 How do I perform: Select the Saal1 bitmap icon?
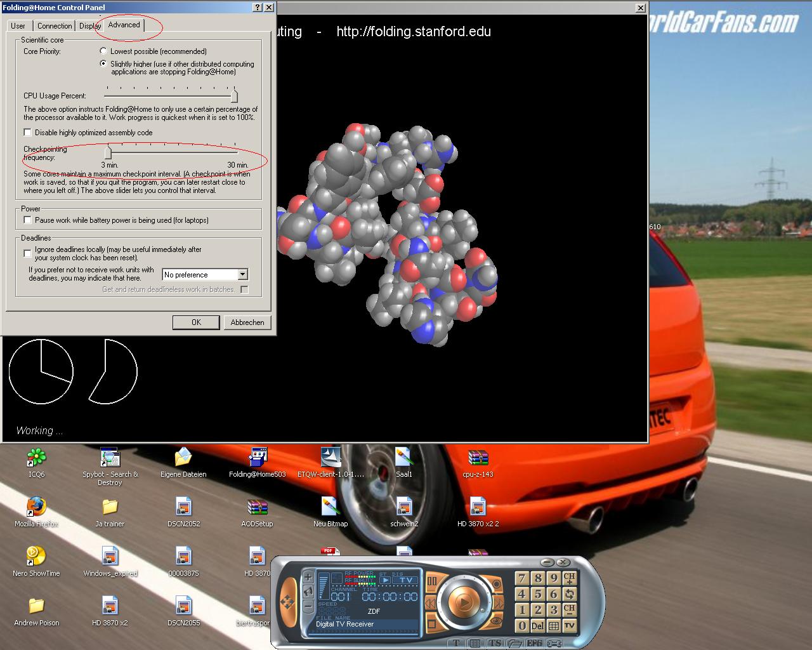click(404, 463)
